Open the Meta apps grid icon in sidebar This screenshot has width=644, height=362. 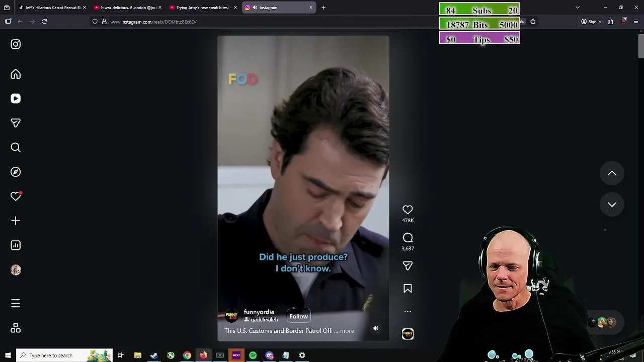(x=16, y=328)
